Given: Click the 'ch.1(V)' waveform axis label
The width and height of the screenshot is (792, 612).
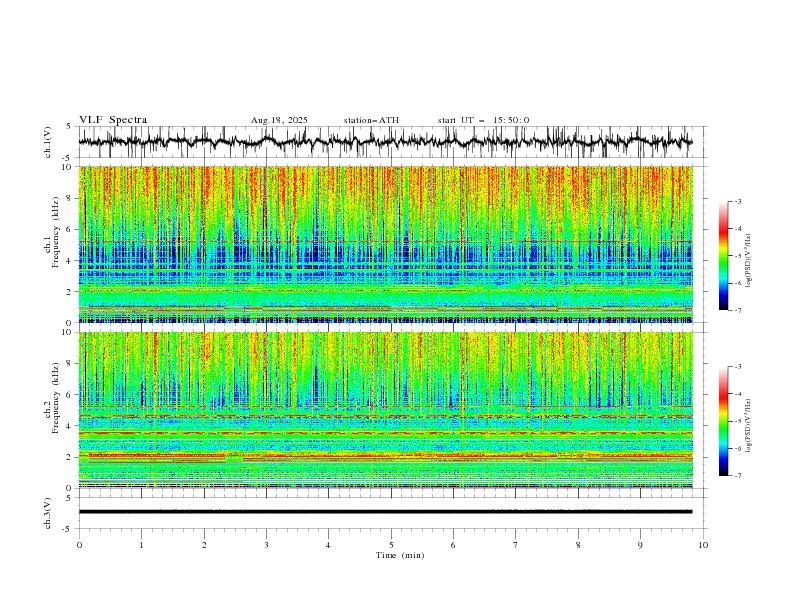Looking at the screenshot, I should coord(48,142).
